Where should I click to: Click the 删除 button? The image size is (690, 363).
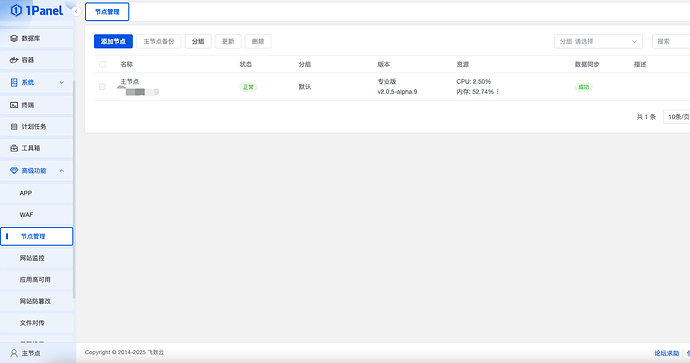(x=258, y=41)
